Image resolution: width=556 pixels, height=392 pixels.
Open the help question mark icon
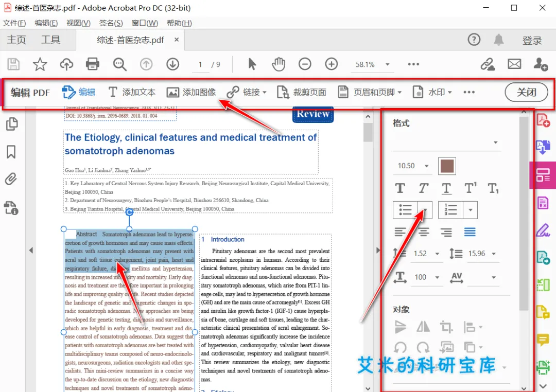tap(474, 39)
